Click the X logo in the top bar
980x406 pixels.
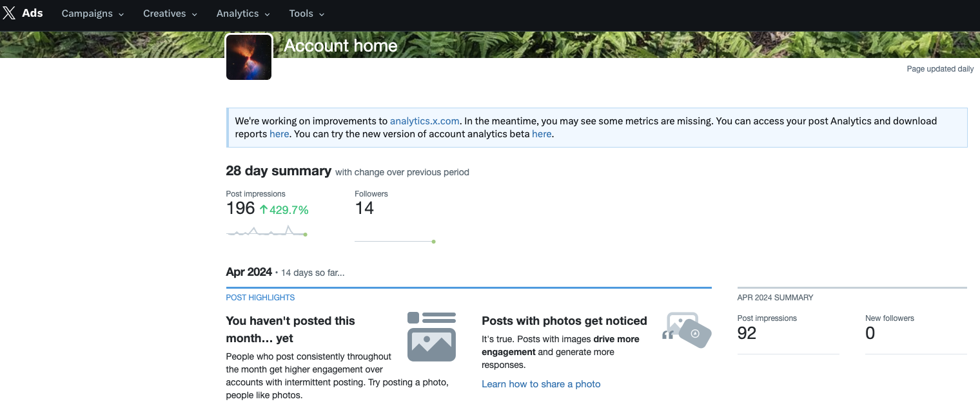click(x=9, y=13)
